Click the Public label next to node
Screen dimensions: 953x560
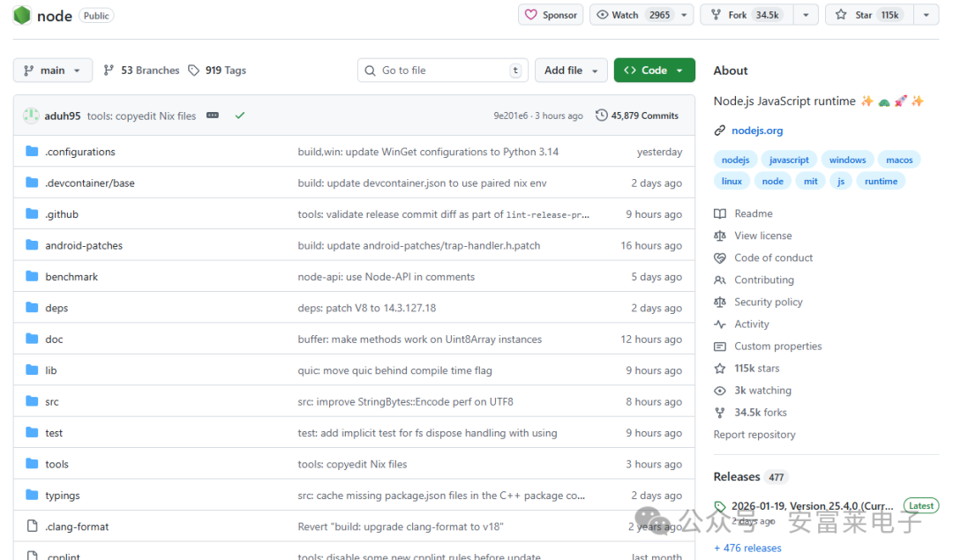[95, 15]
